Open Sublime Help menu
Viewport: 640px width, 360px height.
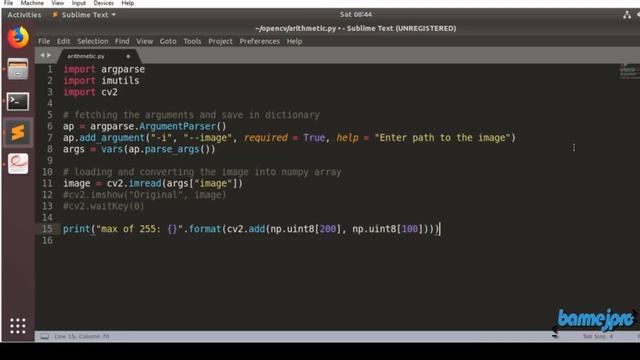coord(294,41)
